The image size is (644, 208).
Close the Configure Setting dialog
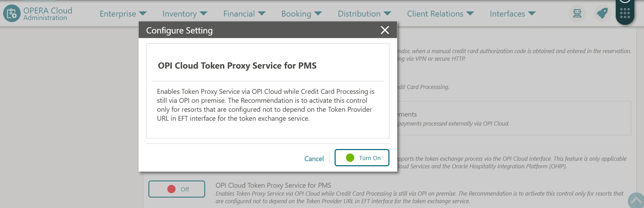pos(385,30)
